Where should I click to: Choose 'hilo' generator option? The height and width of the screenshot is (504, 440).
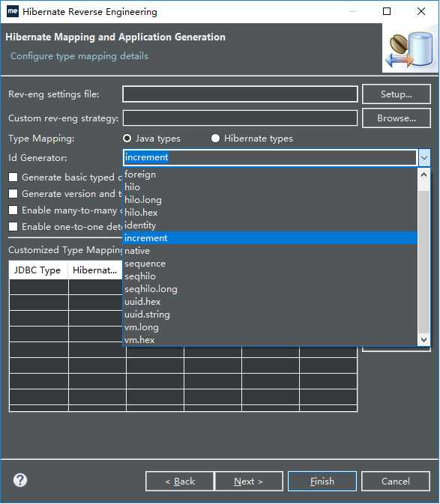click(x=270, y=187)
